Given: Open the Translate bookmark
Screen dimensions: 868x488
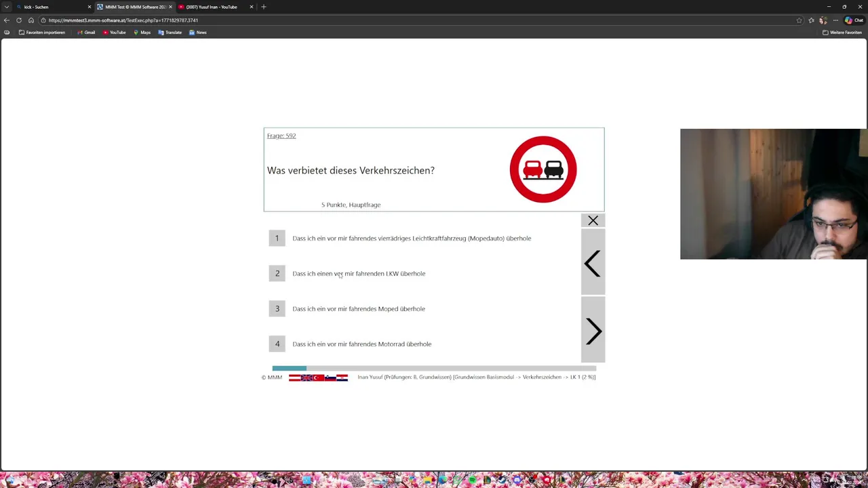Looking at the screenshot, I should (170, 33).
